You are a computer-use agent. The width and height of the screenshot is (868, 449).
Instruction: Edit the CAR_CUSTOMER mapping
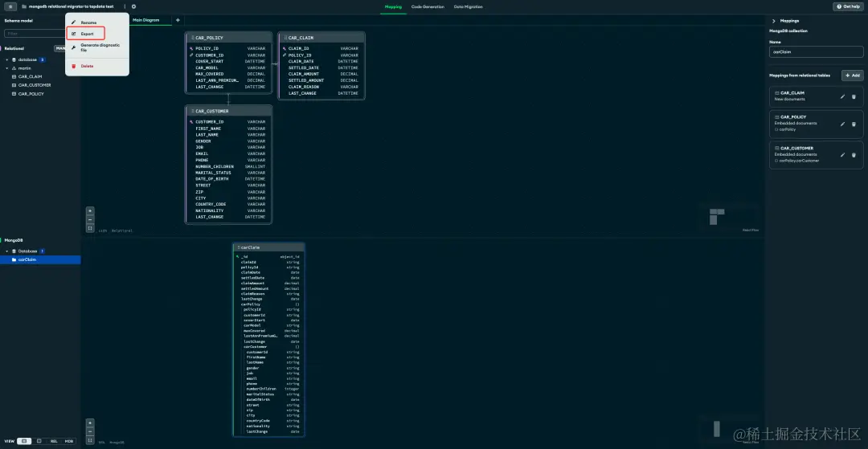click(x=842, y=155)
